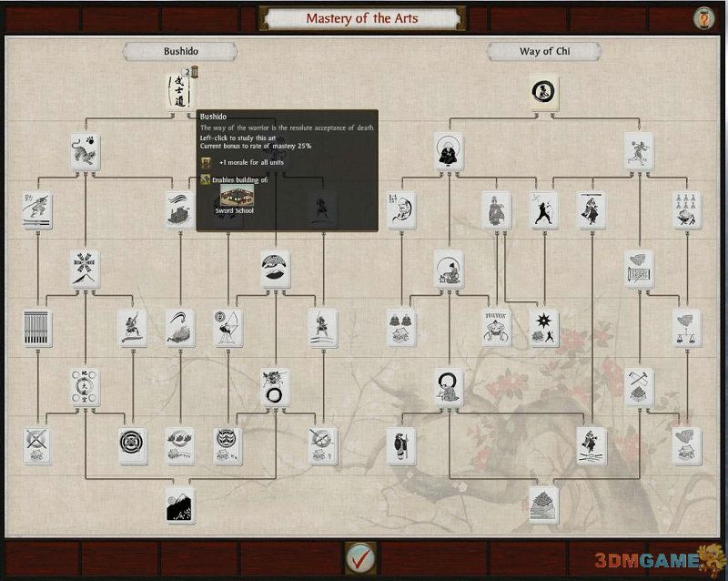
Task: Choose the black mountain with blossoms art
Action: point(180,505)
